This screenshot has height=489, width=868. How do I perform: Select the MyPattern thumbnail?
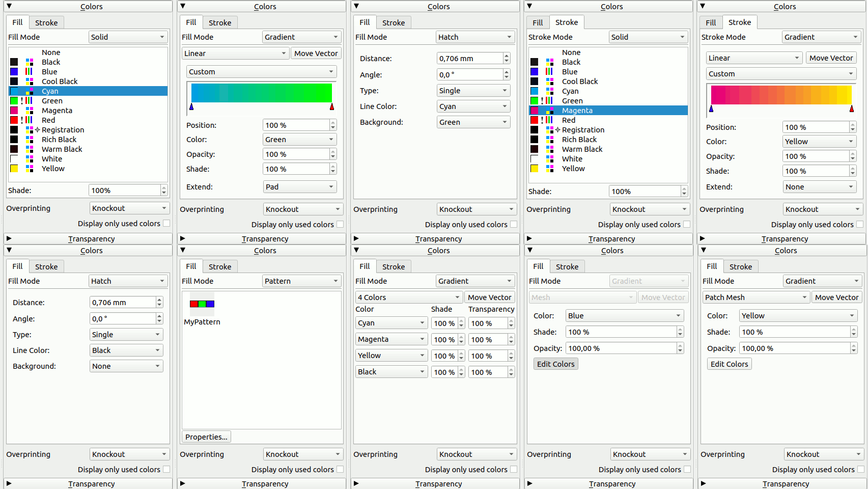coord(202,304)
